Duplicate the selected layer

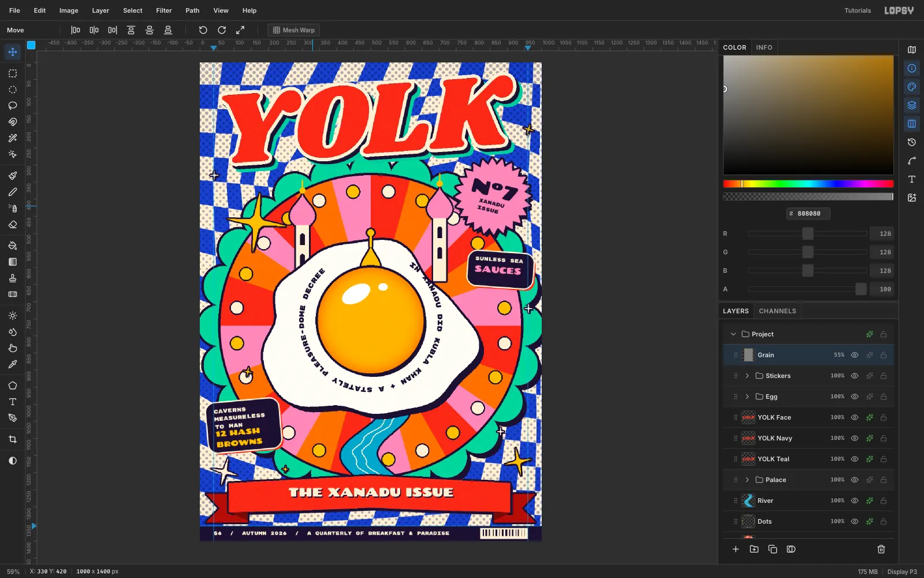point(773,549)
